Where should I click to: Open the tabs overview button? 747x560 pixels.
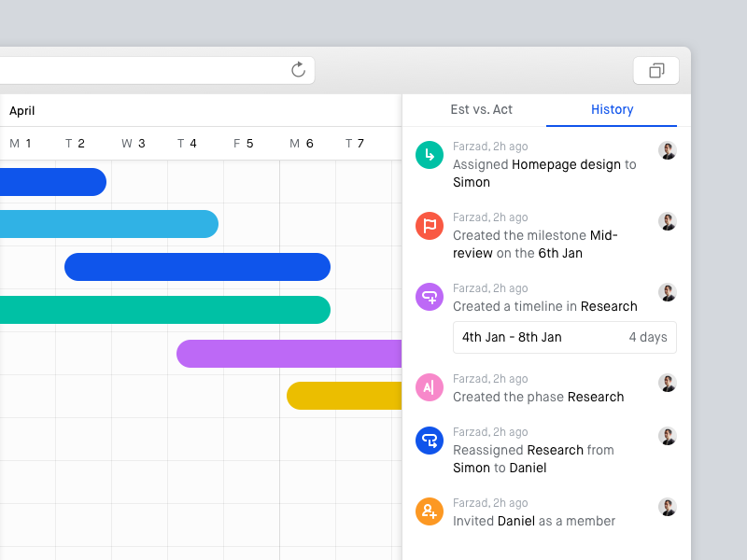point(656,70)
